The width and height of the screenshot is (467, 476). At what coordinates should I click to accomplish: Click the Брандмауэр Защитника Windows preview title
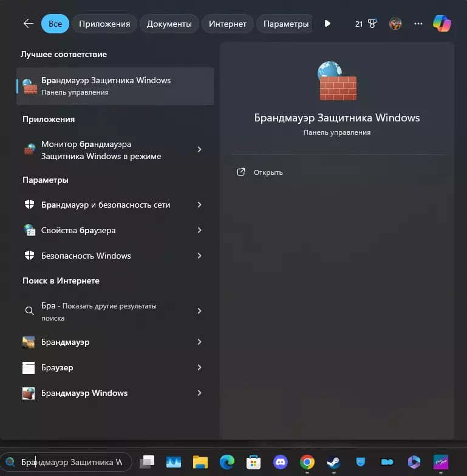tap(337, 118)
